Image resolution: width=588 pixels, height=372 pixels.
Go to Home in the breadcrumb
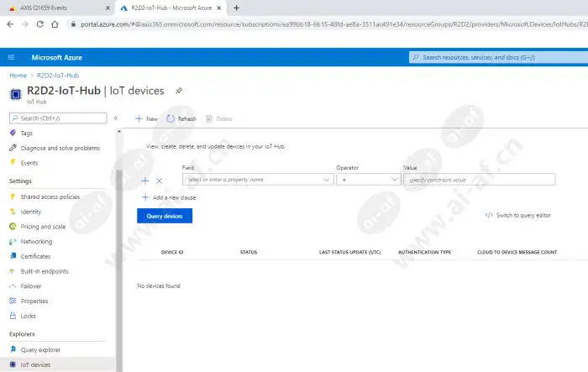point(18,76)
